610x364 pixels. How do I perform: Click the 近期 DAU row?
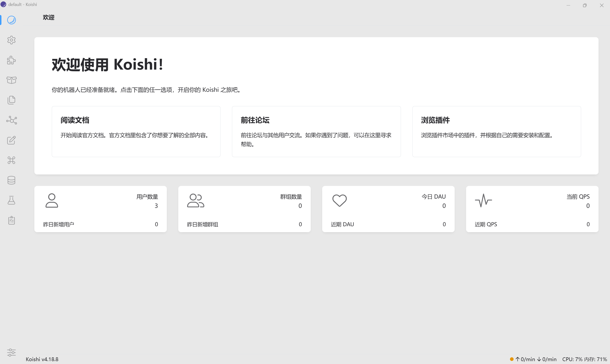pyautogui.click(x=388, y=224)
